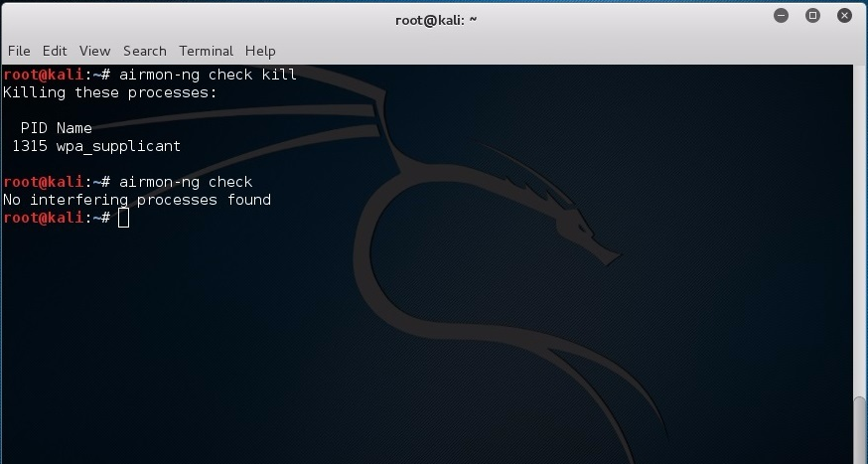Click the terminal vertical scrollbar handle

[859, 430]
